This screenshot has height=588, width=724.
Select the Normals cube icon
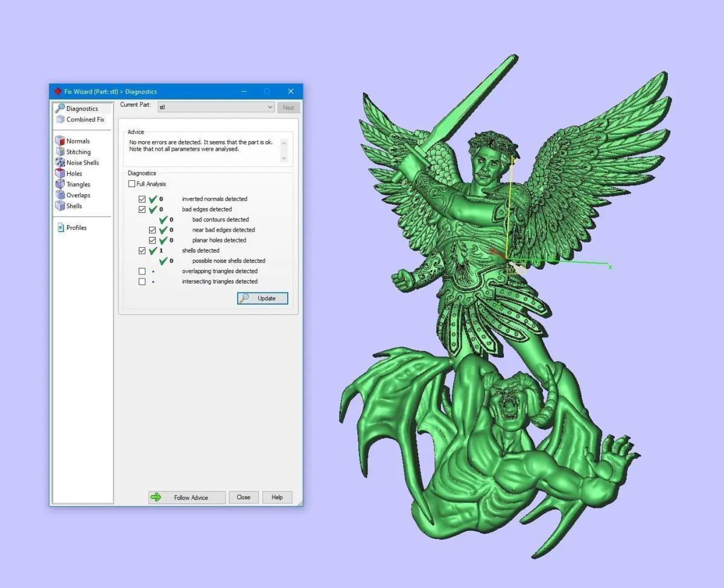coord(60,141)
